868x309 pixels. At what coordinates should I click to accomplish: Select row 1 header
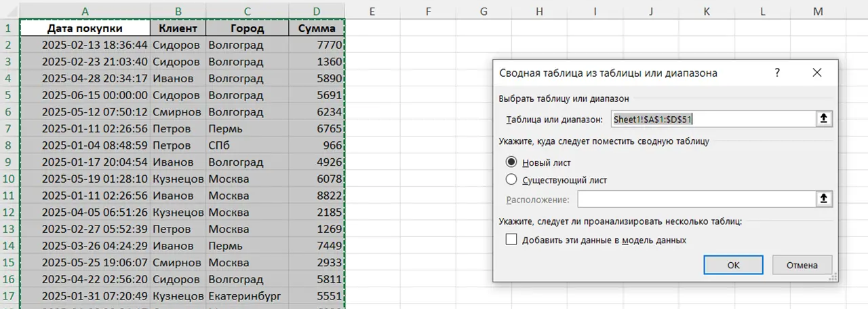[9, 29]
